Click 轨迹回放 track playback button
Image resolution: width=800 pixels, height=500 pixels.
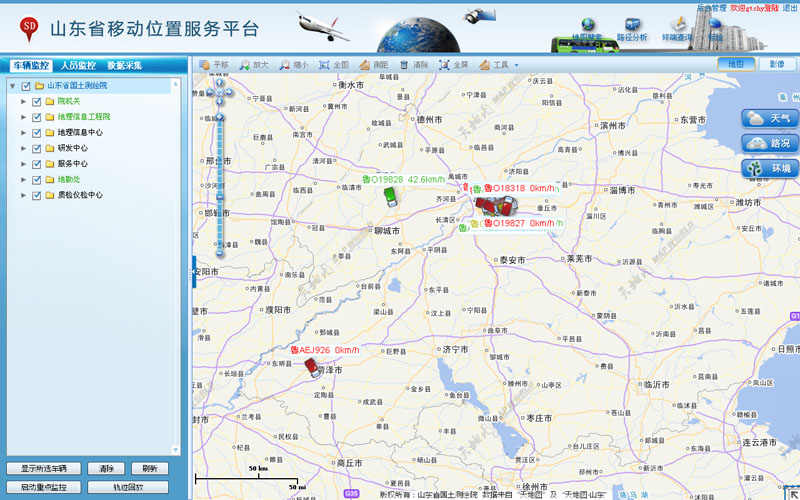coord(128,487)
